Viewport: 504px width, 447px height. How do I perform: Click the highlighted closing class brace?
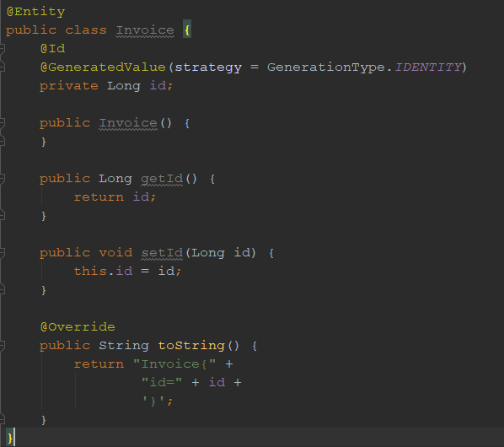pyautogui.click(x=9, y=438)
